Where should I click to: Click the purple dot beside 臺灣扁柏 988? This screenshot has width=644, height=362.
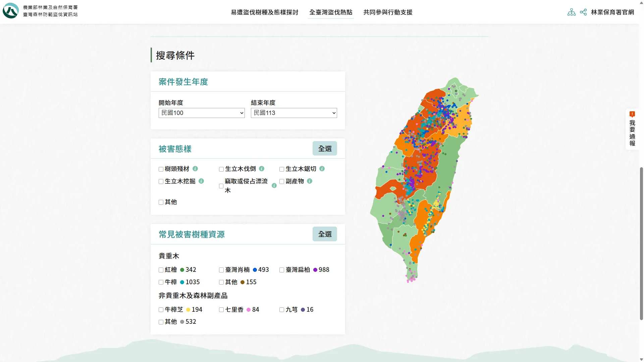point(315,270)
